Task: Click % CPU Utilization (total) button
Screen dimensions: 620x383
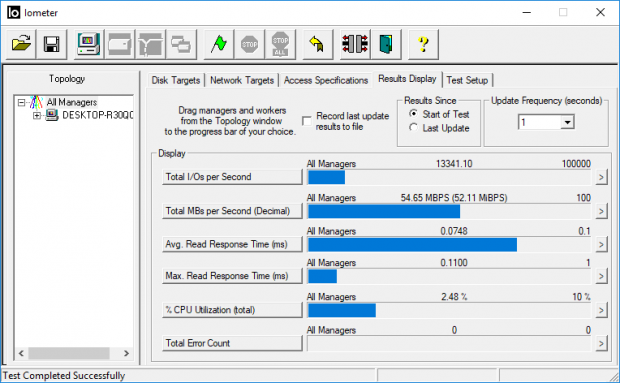Action: coord(232,310)
